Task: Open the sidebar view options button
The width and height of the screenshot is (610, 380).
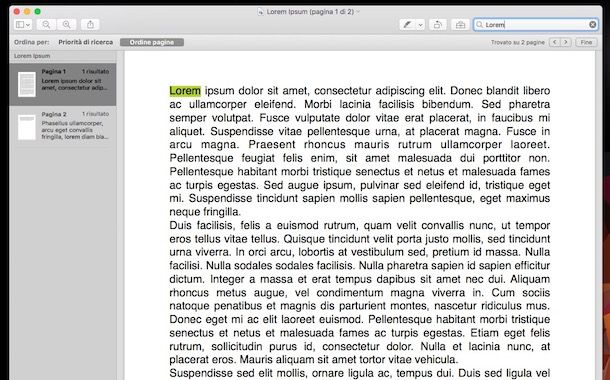Action: tap(23, 25)
